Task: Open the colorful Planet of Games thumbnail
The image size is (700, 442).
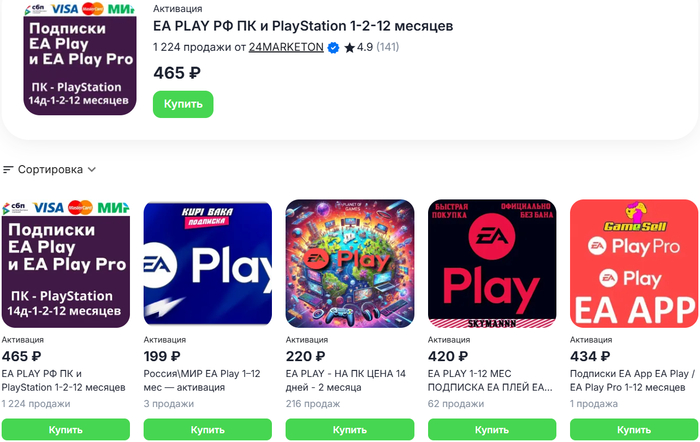Action: point(349,263)
